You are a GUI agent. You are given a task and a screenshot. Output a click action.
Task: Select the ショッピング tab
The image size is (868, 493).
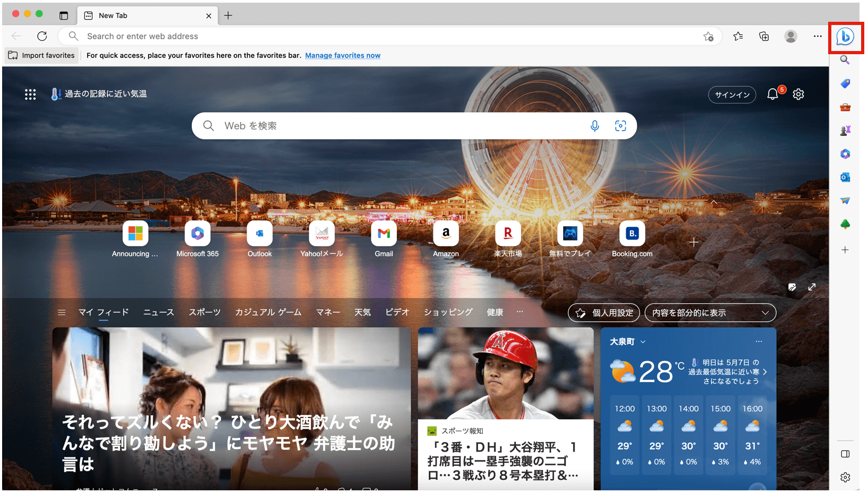click(x=448, y=312)
